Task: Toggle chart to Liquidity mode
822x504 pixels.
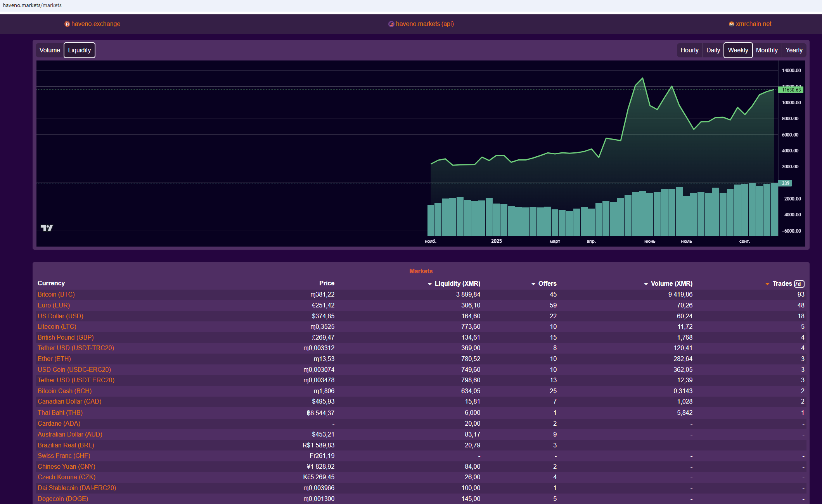Action: coord(79,50)
